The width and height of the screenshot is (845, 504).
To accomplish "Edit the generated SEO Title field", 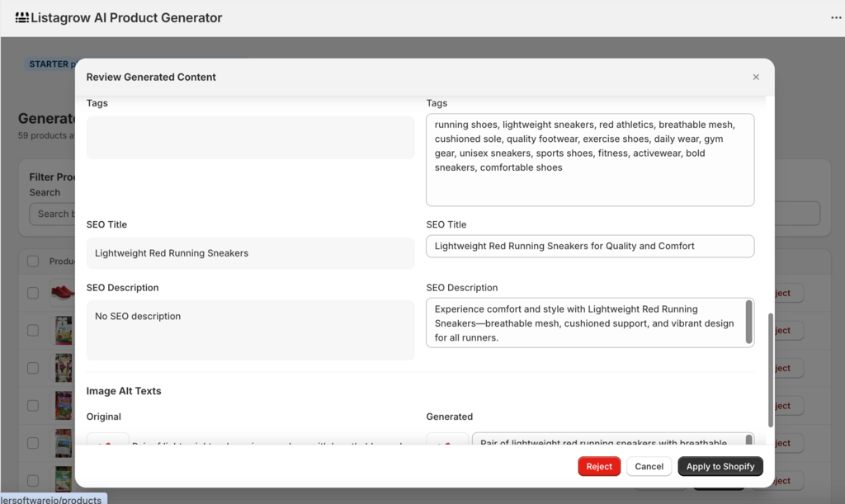I will [589, 246].
